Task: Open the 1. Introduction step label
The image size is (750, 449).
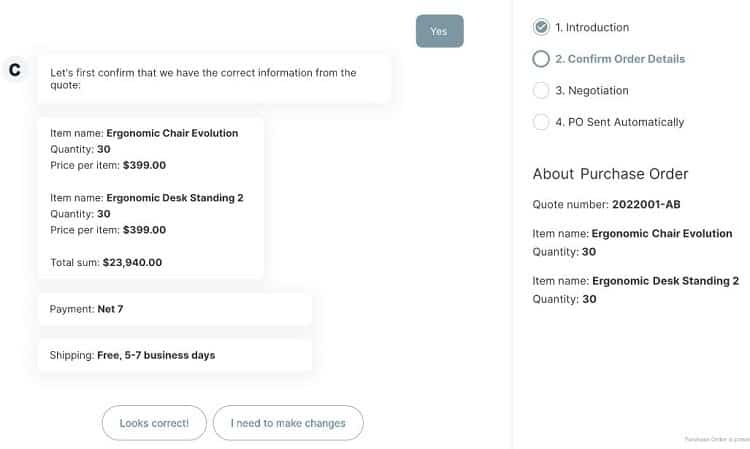Action: [592, 27]
